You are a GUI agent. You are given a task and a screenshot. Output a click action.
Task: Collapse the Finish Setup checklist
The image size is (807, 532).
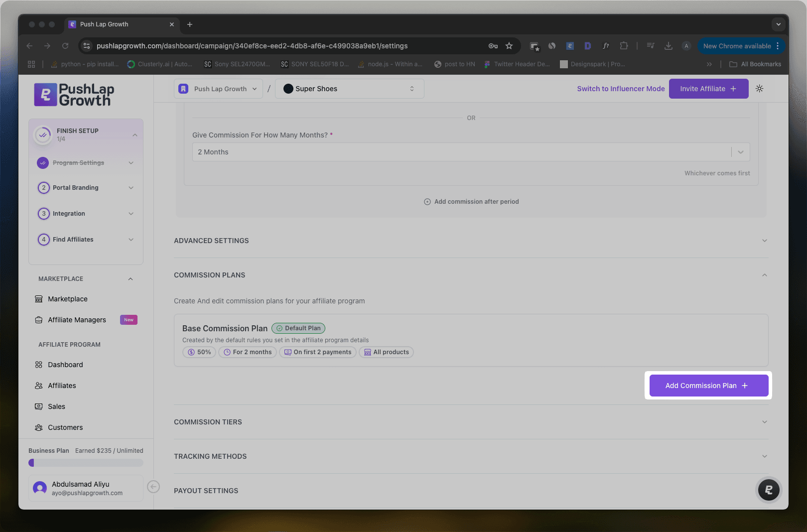click(134, 135)
